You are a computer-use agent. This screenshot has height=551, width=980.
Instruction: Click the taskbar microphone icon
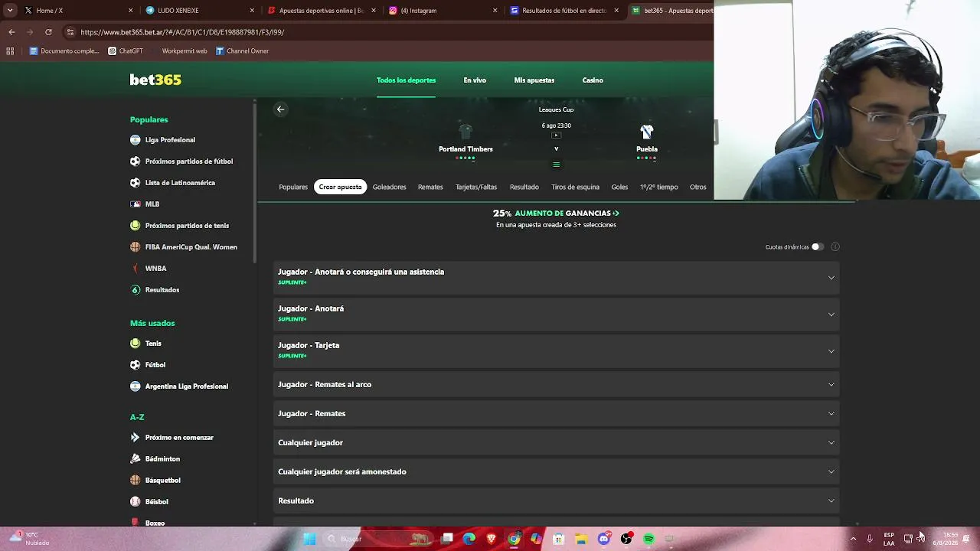tap(869, 539)
